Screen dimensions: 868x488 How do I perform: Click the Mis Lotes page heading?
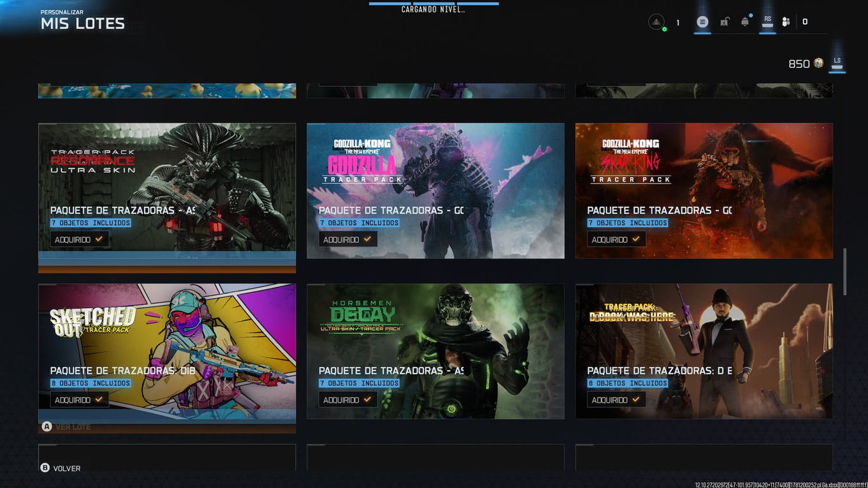point(82,23)
